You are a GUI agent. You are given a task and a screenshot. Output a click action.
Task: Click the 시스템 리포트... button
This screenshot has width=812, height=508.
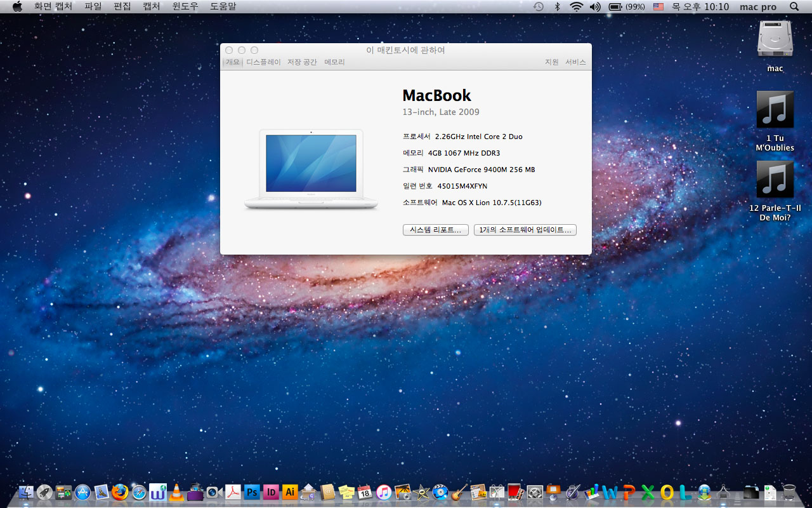click(x=435, y=230)
